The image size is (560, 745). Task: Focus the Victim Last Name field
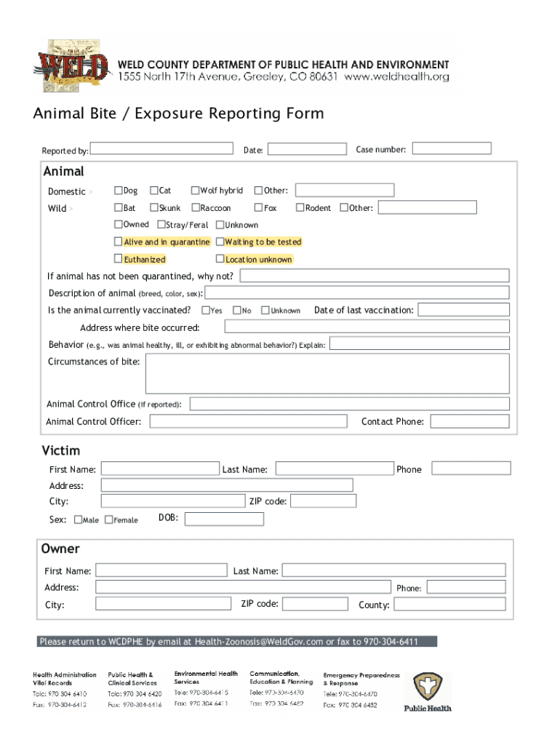335,469
